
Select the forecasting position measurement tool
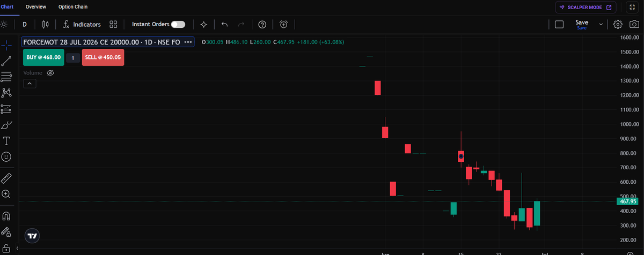pyautogui.click(x=6, y=109)
